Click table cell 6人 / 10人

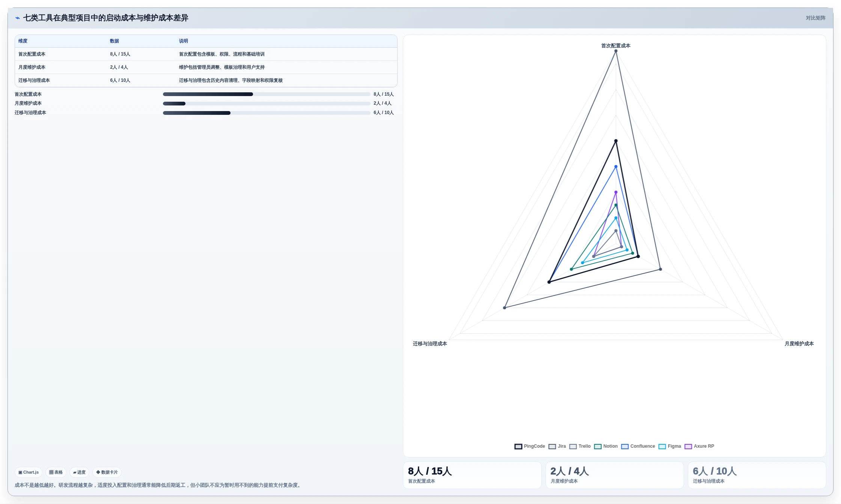(x=120, y=80)
